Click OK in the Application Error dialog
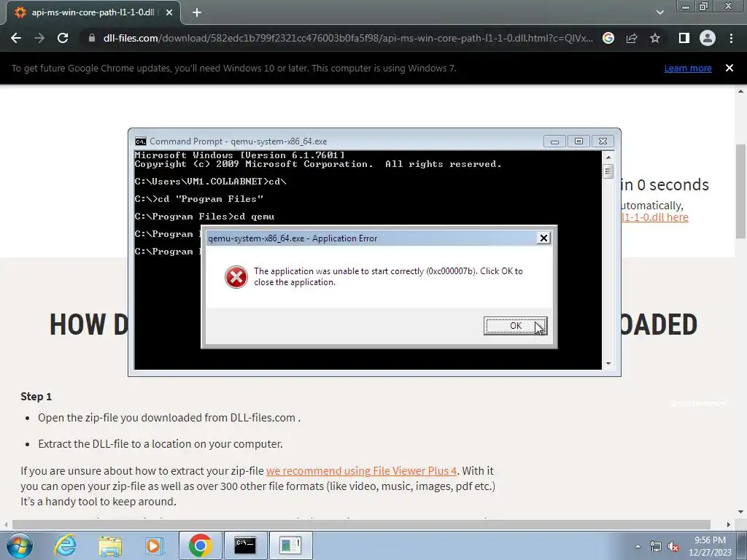Viewport: 747px width, 560px height. point(516,326)
